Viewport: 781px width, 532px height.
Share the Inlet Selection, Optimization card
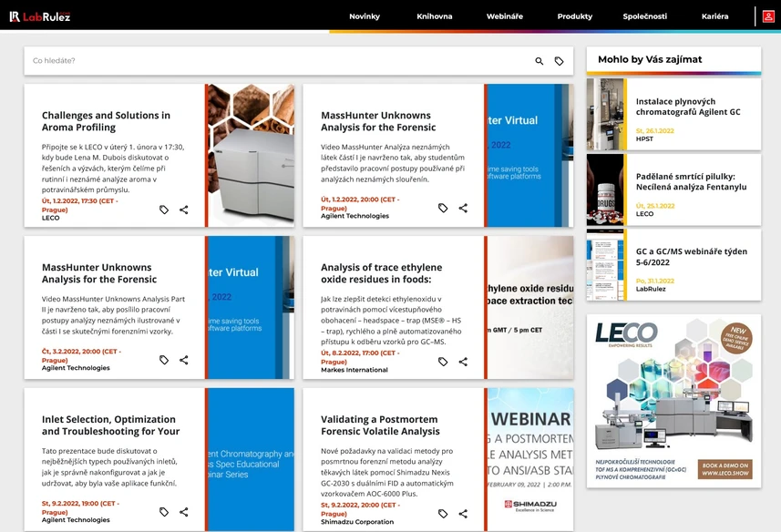pyautogui.click(x=184, y=512)
